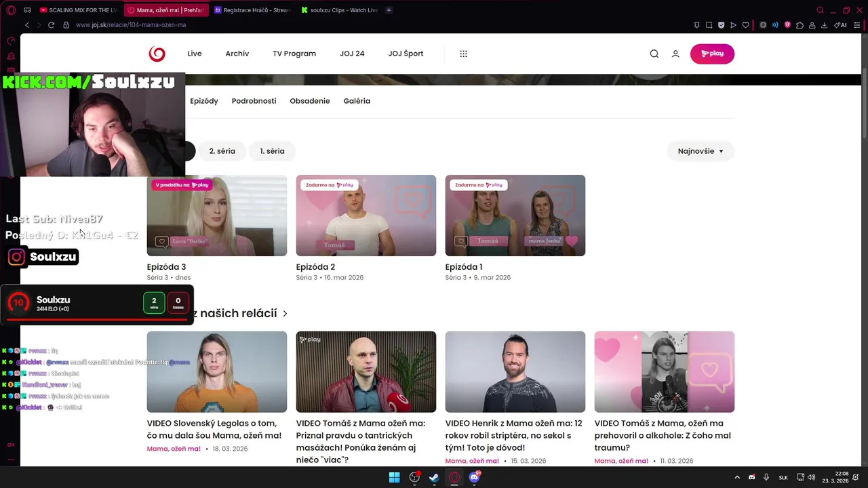The width and height of the screenshot is (868, 488).
Task: Open the user account profile icon
Action: (675, 54)
